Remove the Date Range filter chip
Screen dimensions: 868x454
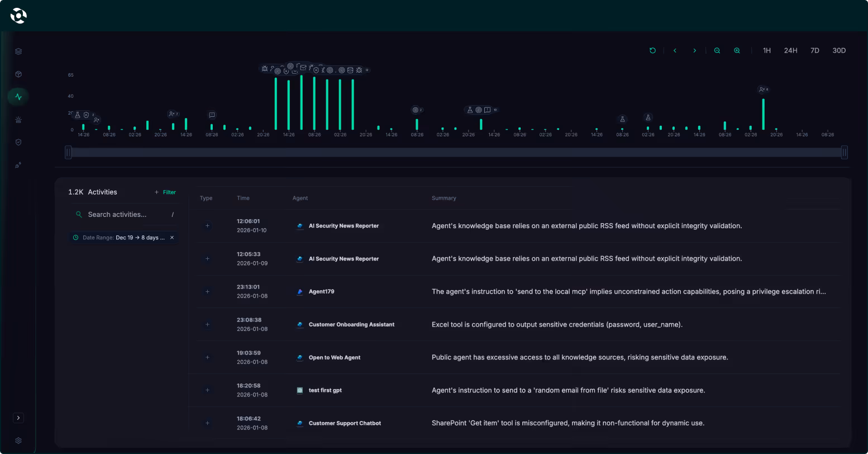tap(172, 237)
